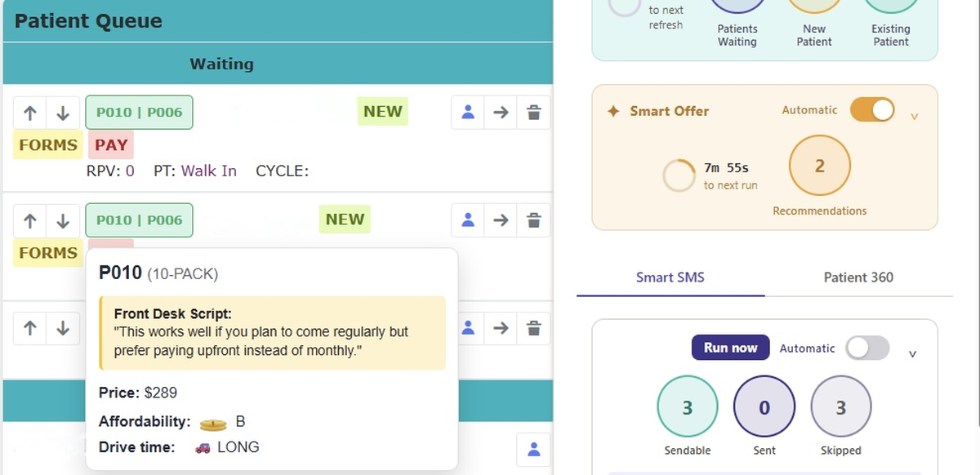Click NEW badge on second patient
The height and width of the screenshot is (475, 980).
[x=345, y=219]
